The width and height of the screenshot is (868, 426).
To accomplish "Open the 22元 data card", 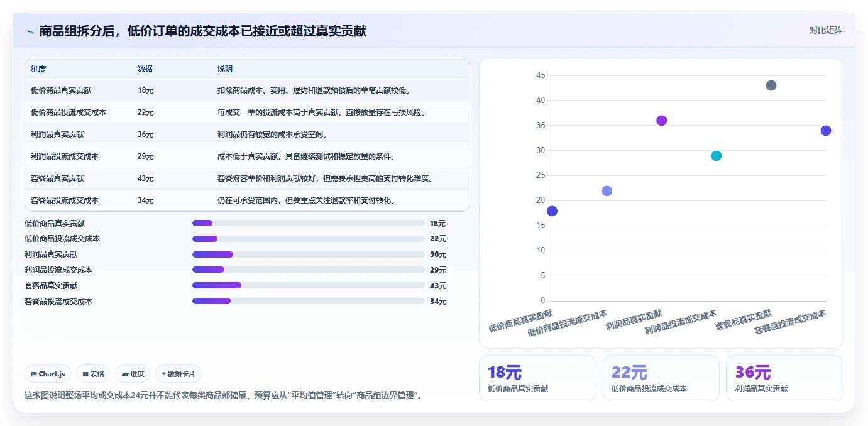I will click(661, 378).
